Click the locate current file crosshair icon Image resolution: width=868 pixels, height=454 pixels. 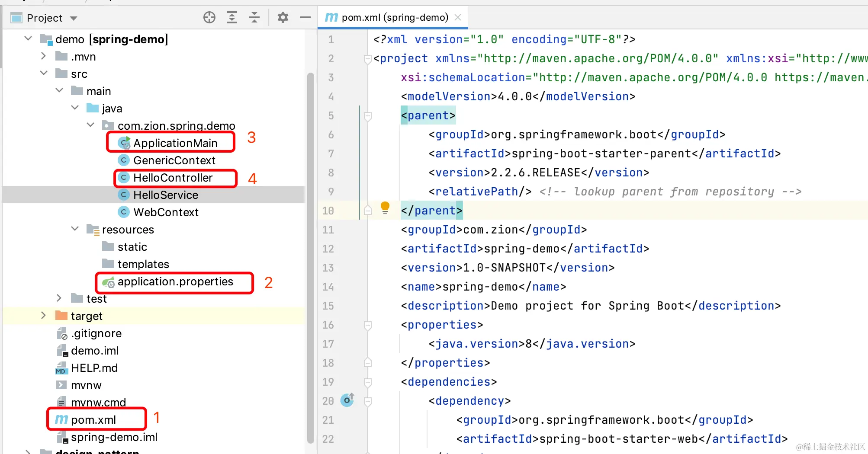coord(209,18)
